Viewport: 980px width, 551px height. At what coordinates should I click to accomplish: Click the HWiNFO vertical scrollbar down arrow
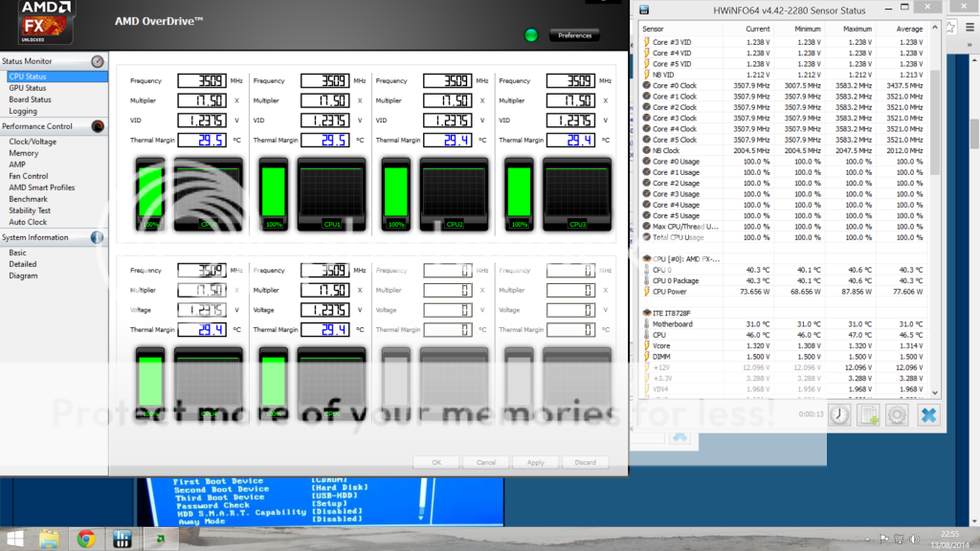click(x=935, y=393)
